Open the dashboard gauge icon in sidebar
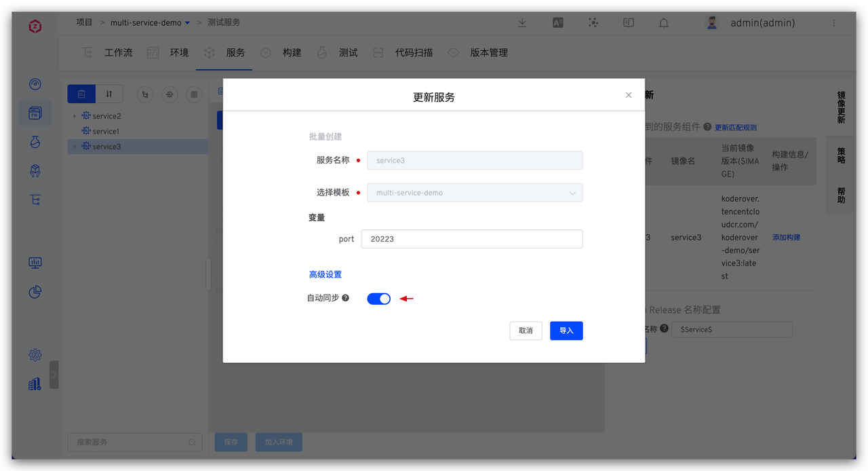 point(35,84)
